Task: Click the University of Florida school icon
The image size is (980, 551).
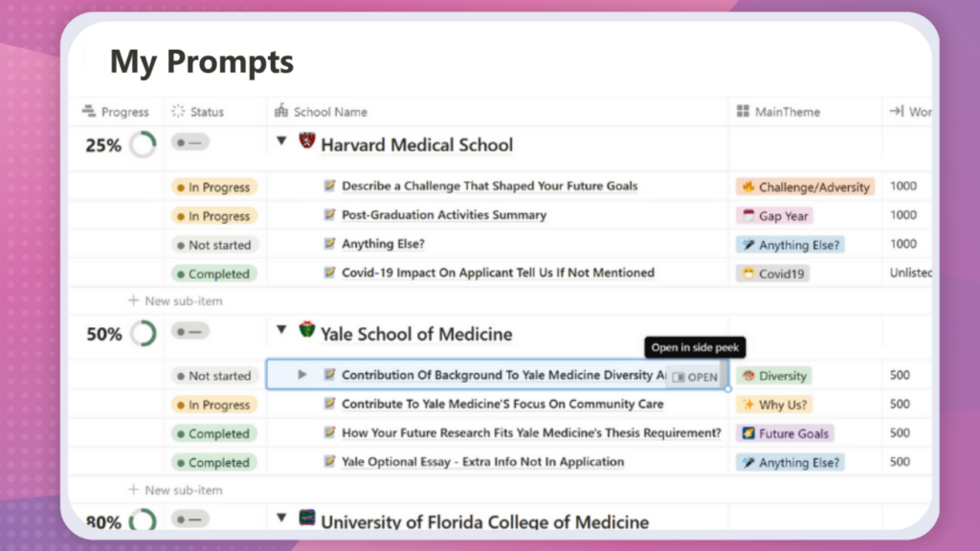Action: [307, 518]
